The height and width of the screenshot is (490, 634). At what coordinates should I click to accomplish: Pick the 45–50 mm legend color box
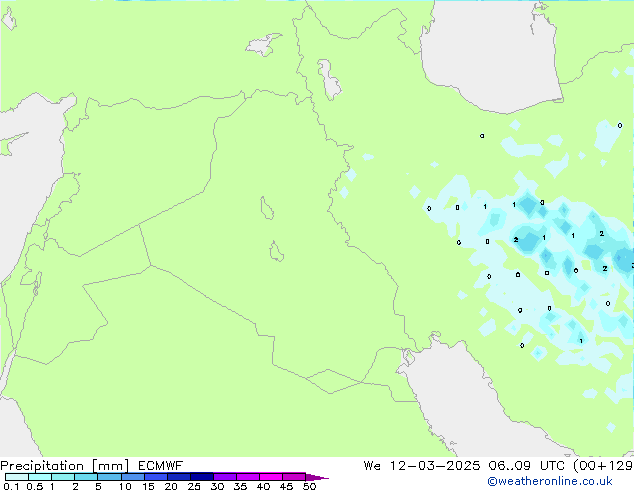point(294,477)
